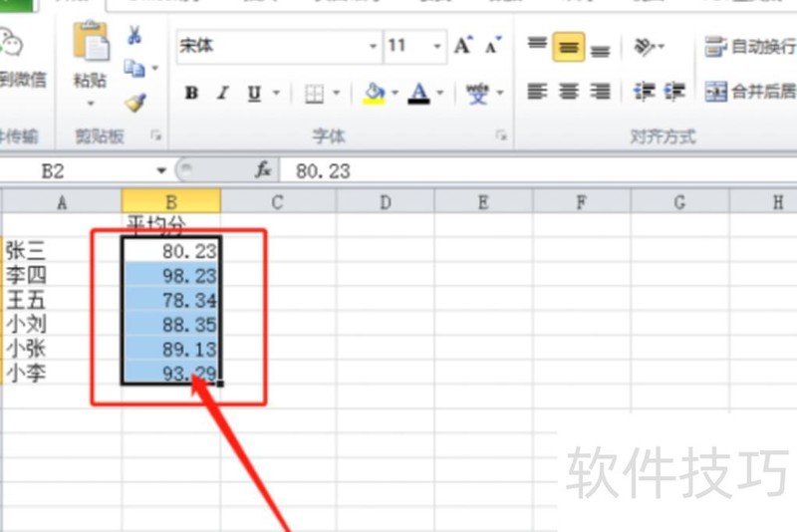
Task: Increase indent icon
Action: [675, 92]
